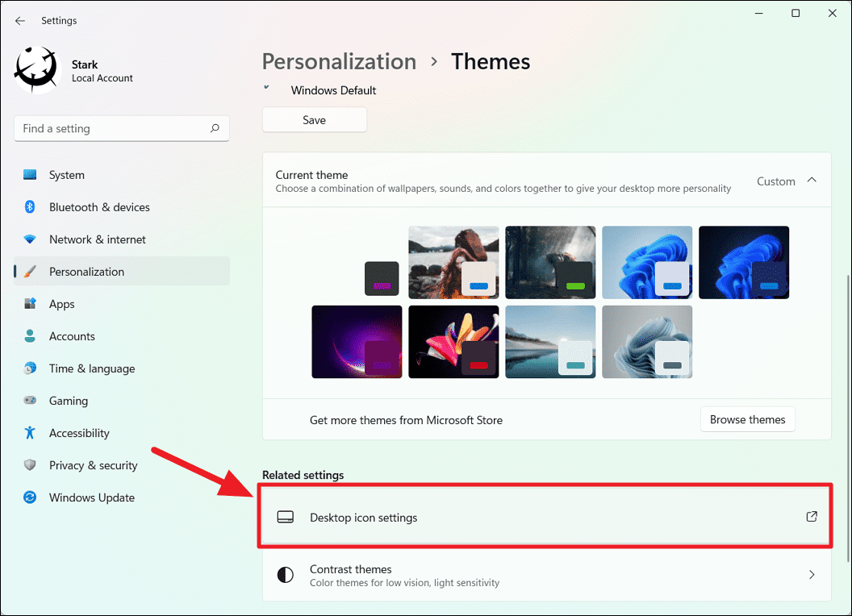Screen dimensions: 852x616
Task: Click the Custom theme label
Action: [776, 181]
